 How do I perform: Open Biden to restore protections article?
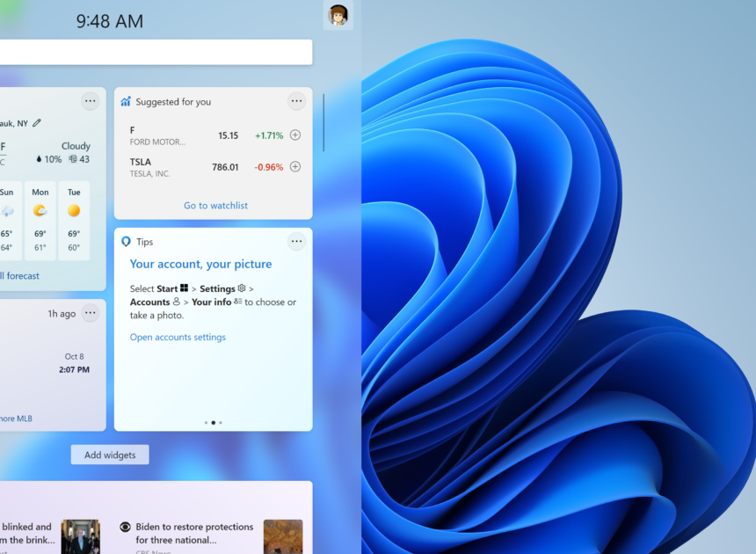194,533
